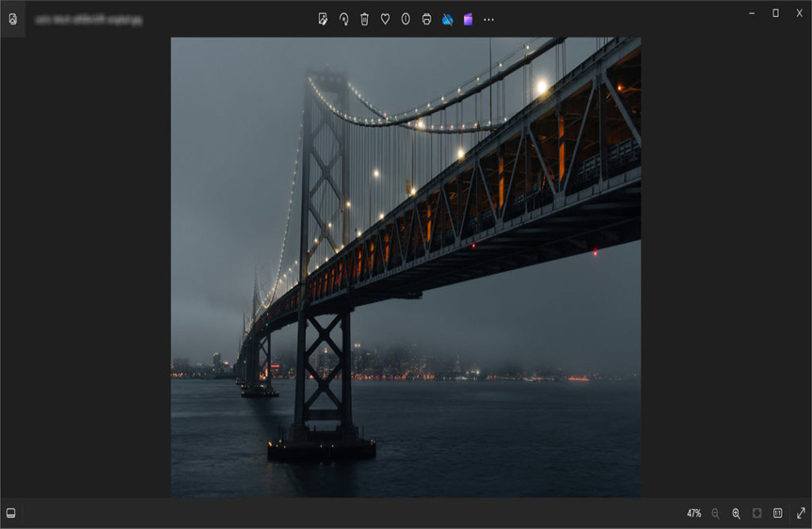Open the Photos gallery icon at top-left
This screenshot has height=529, width=812.
pyautogui.click(x=13, y=19)
